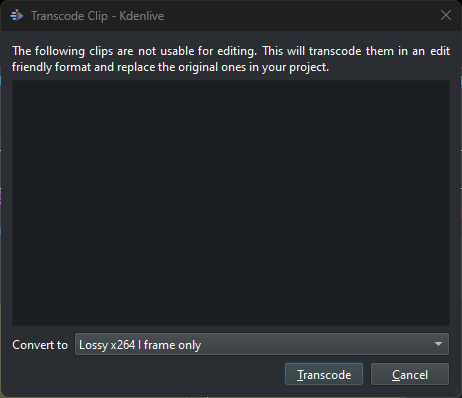
Task: Close the Transcode Clip dialog window
Action: [x=446, y=15]
